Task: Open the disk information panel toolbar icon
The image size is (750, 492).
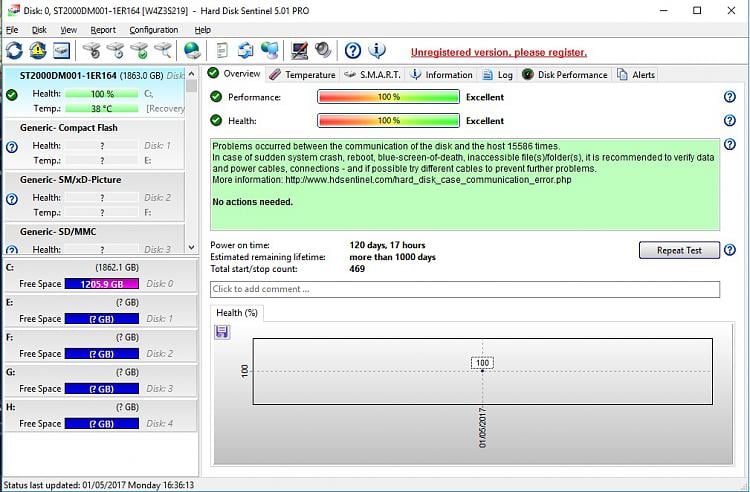Action: [61, 50]
